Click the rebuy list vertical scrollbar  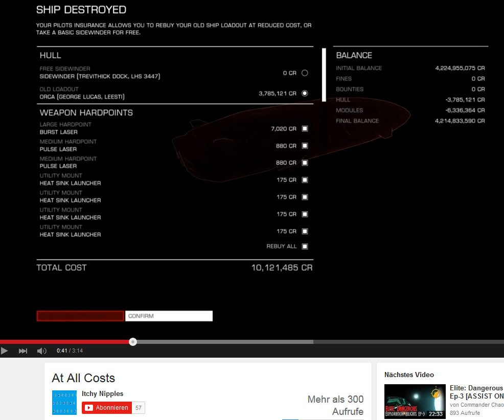tap(324, 75)
